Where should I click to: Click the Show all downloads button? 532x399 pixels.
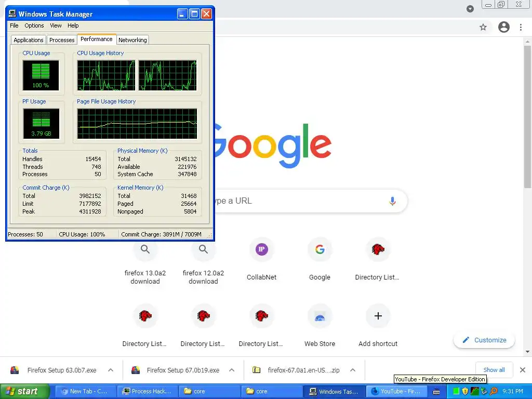pos(494,370)
